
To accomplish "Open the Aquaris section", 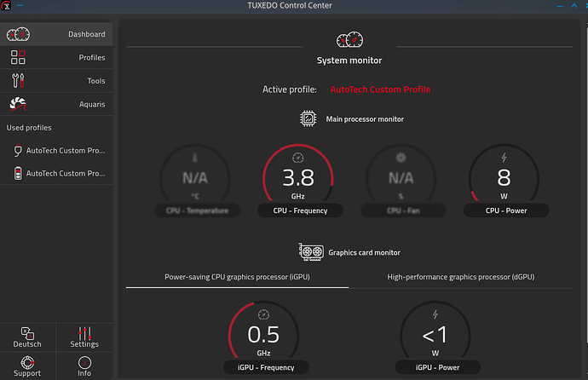I will (x=56, y=104).
